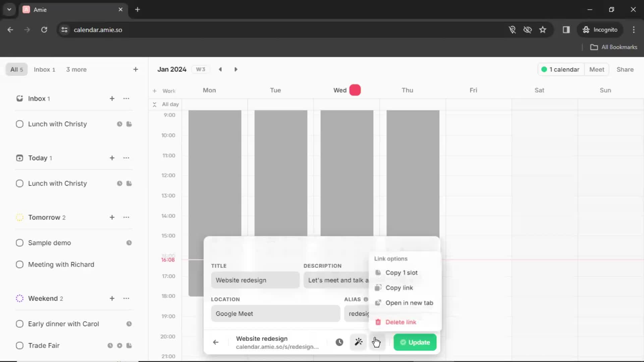Click Delete link in link options
Screen dimensions: 644x362
pyautogui.click(x=401, y=322)
